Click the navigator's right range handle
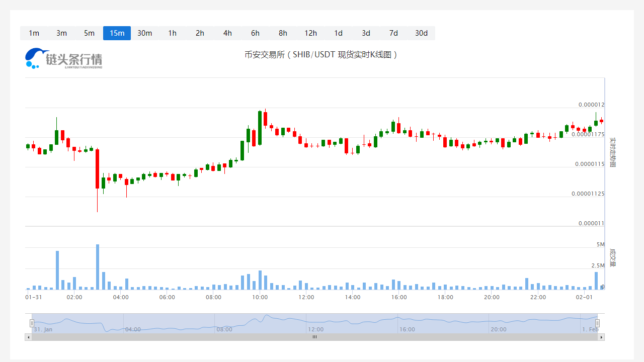Image resolution: width=644 pixels, height=362 pixels. pyautogui.click(x=598, y=323)
